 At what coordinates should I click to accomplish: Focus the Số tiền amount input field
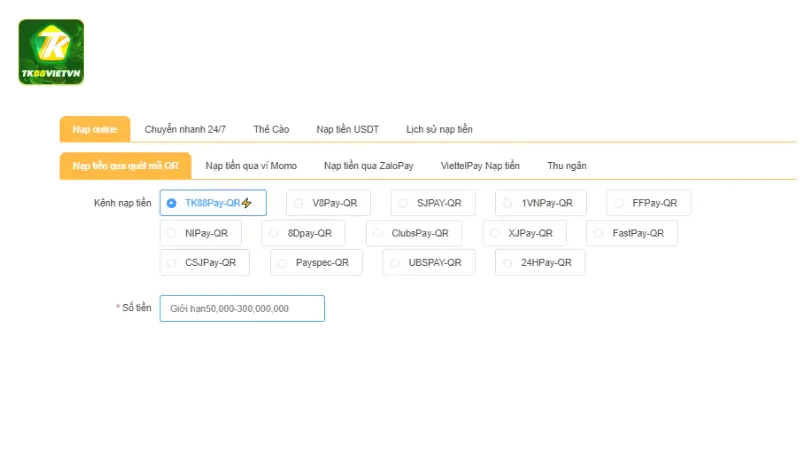coord(242,308)
